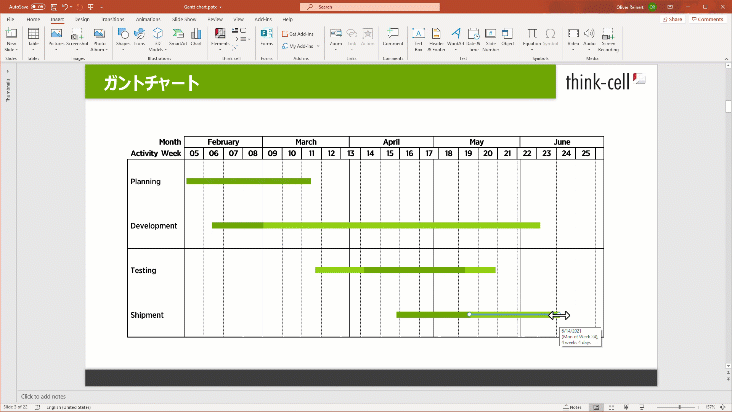Screen dimensions: 732x412
Task: Click the Shipment bar midpoint handle
Action: click(x=469, y=314)
